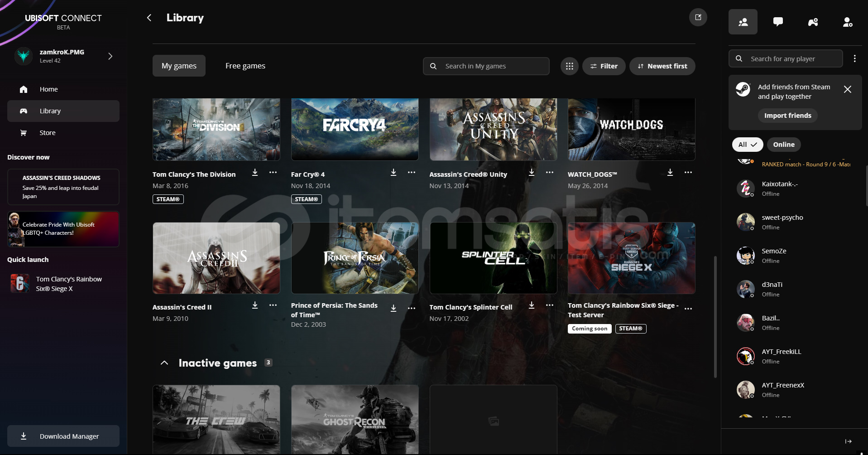Viewport: 868px width, 455px height.
Task: Switch to grid view layout icon
Action: (570, 66)
